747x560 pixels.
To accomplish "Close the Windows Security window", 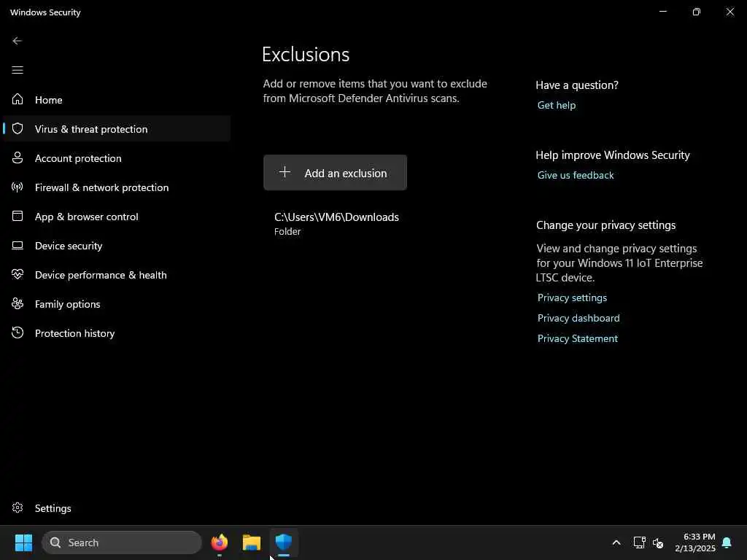I will (x=729, y=12).
